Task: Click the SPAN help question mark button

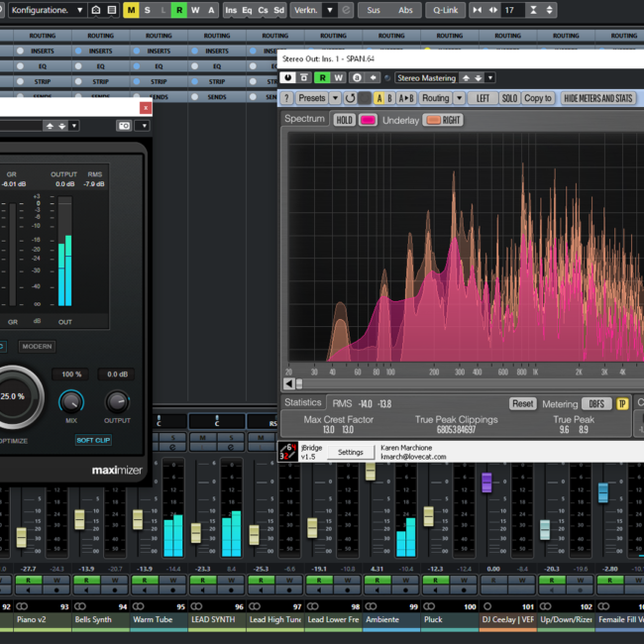Action: click(286, 98)
